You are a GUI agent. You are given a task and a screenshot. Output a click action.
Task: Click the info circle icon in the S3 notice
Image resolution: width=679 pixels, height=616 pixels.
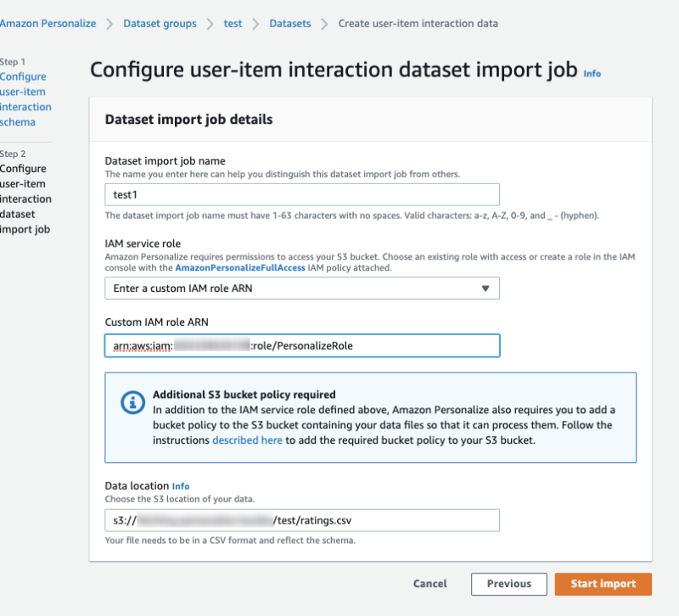132,403
